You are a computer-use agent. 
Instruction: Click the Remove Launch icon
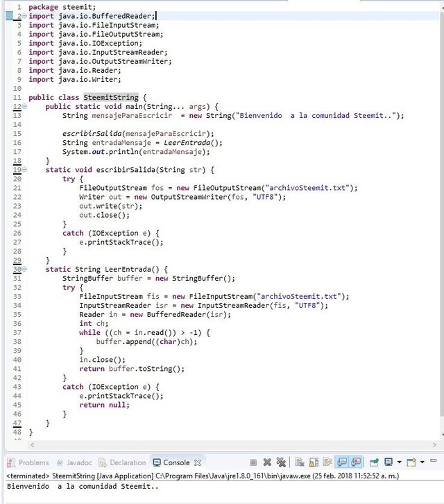(x=267, y=462)
